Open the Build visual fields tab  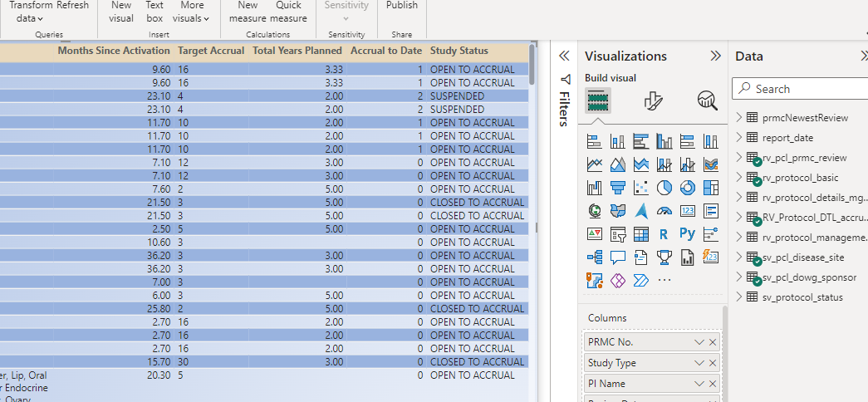point(598,100)
